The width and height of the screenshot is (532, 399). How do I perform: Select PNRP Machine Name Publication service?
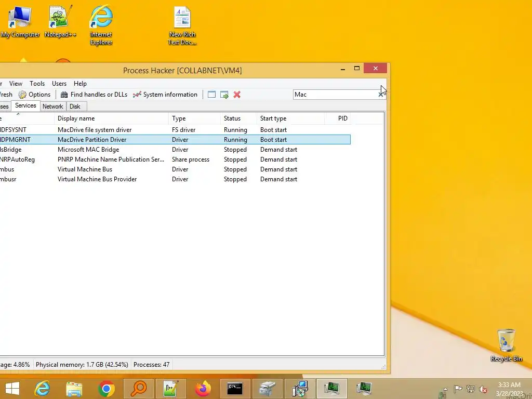(175, 159)
